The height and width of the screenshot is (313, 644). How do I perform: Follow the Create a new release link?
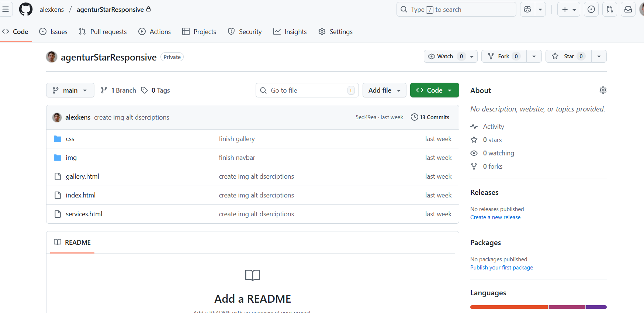495,217
